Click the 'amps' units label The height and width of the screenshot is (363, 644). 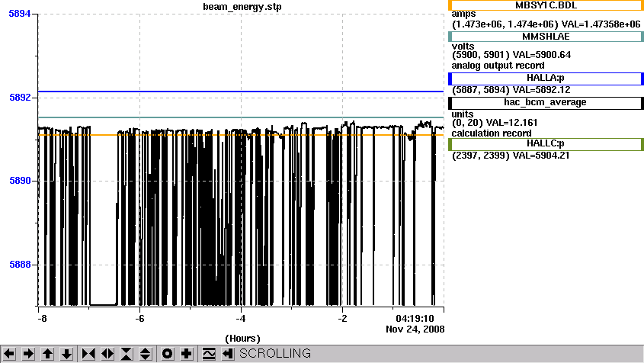(x=463, y=14)
